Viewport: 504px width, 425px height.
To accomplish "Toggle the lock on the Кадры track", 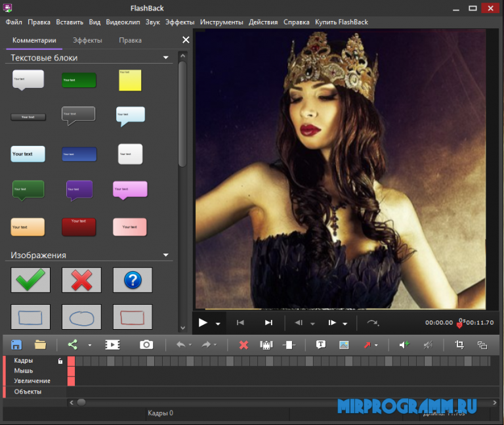I will pos(60,361).
